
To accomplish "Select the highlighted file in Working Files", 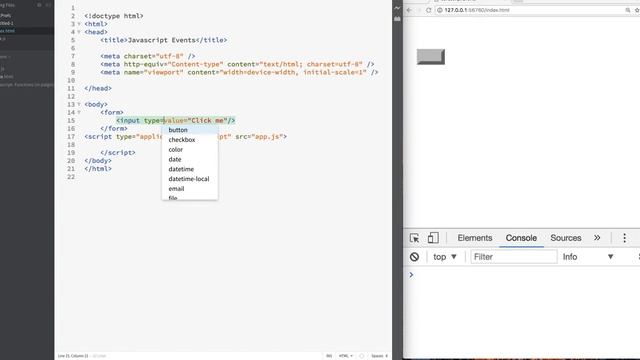I will point(27,31).
